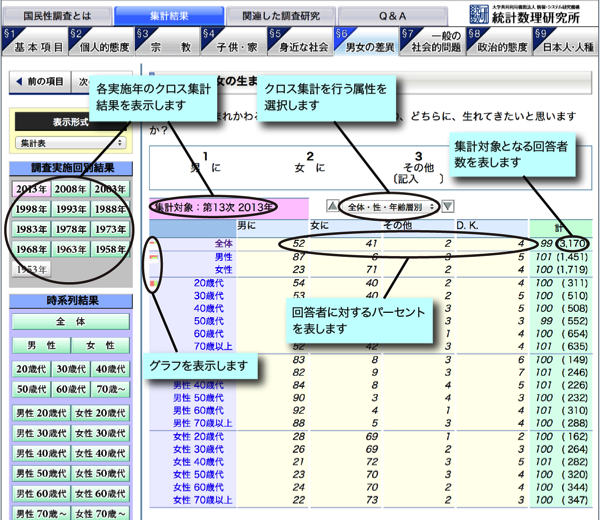Open graph icon for 全体 row

pos(153,243)
